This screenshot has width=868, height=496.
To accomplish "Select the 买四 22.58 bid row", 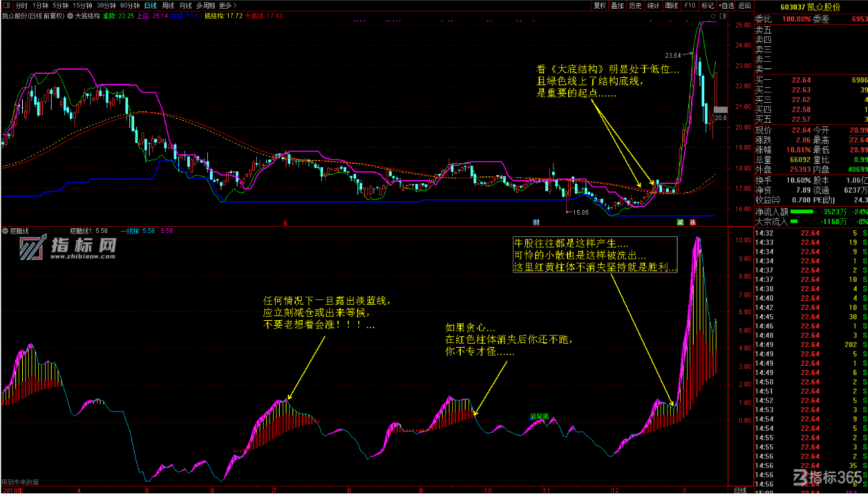I will pos(810,109).
